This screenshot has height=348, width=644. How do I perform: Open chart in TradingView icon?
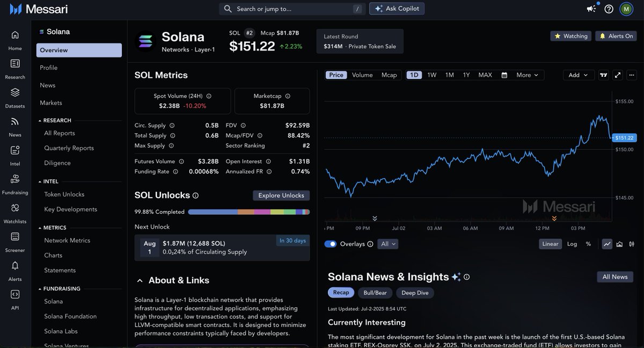click(603, 75)
